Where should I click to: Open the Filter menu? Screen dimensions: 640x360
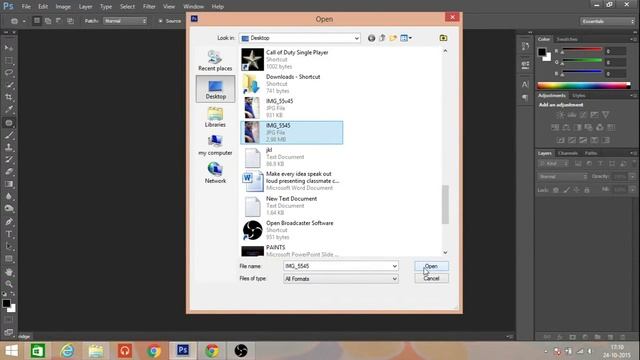click(149, 7)
